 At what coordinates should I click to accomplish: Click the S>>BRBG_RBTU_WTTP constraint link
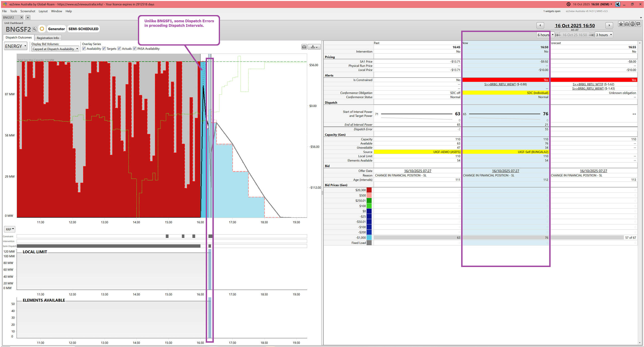click(588, 84)
